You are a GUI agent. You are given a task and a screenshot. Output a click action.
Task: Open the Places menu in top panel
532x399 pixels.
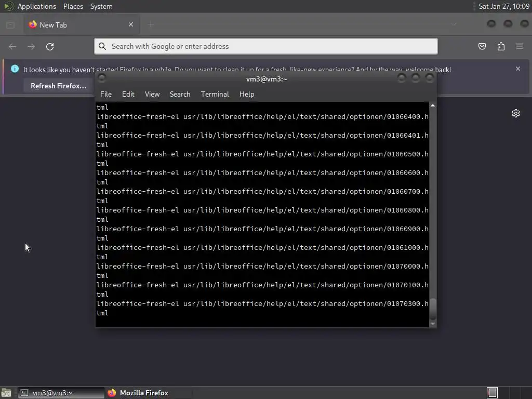click(x=73, y=6)
